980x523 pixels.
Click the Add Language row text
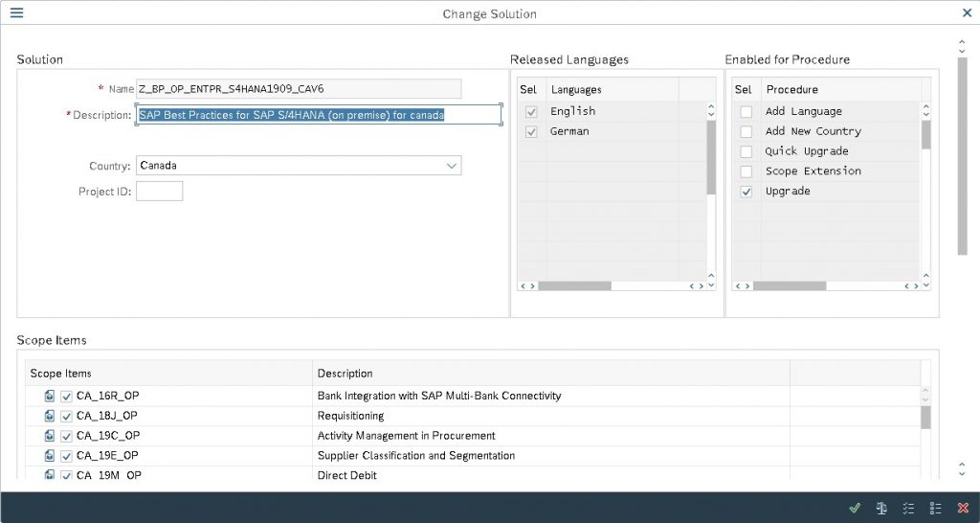pos(804,111)
